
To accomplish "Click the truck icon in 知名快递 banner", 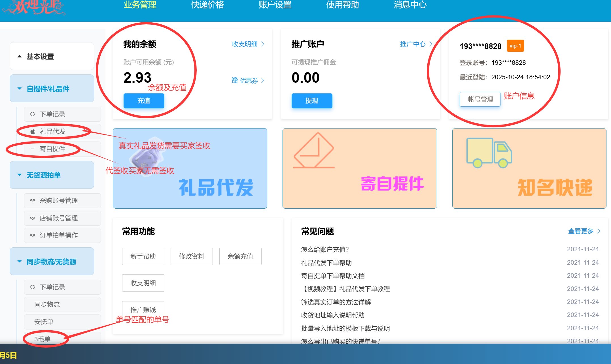I will (489, 153).
